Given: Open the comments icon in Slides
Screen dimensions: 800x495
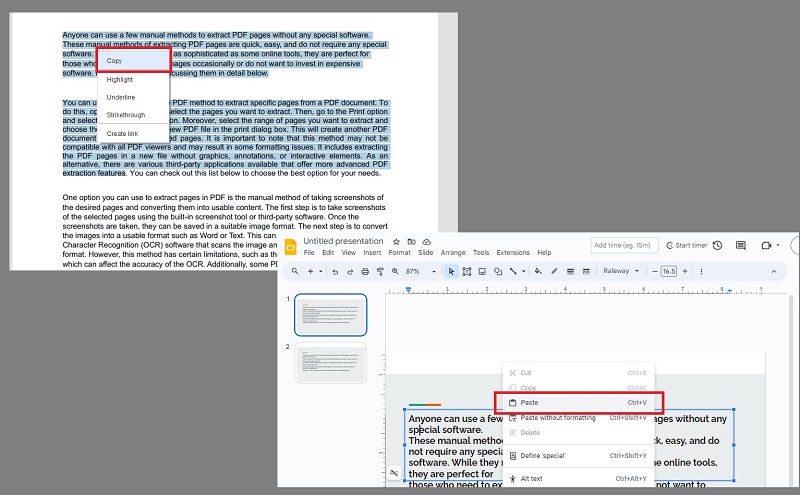Looking at the screenshot, I should (741, 245).
